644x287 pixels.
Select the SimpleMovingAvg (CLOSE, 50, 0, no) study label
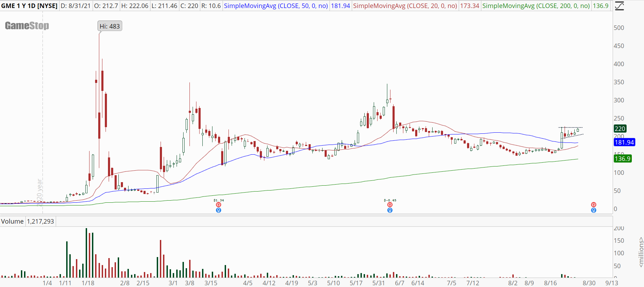point(276,6)
